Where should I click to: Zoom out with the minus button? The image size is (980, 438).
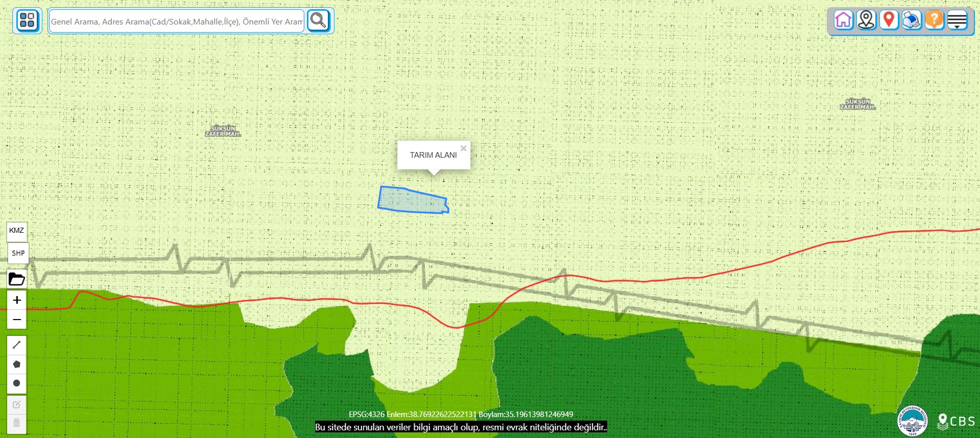(17, 320)
